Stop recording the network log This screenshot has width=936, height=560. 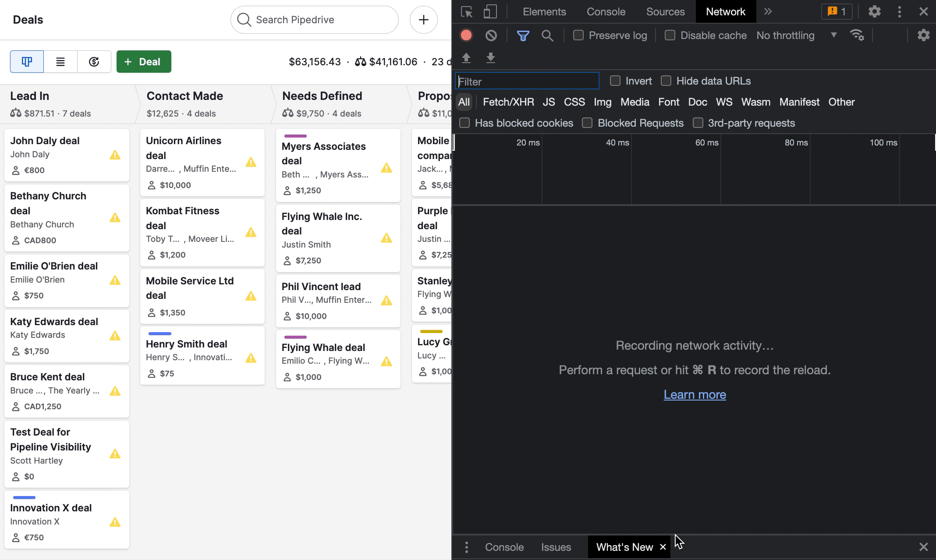coord(466,35)
